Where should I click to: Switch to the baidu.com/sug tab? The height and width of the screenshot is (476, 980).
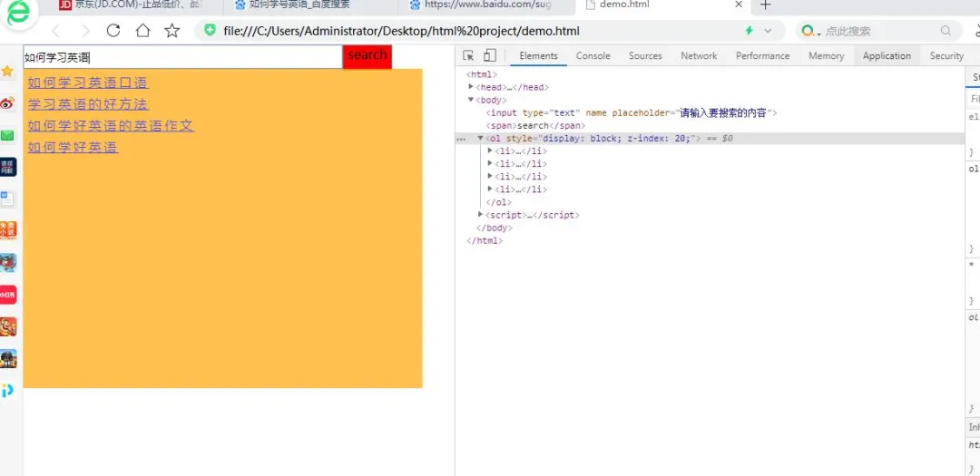pyautogui.click(x=487, y=5)
